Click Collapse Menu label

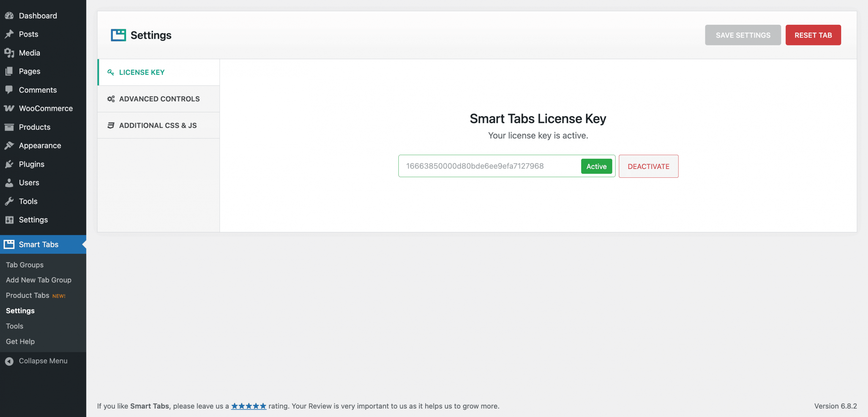[43, 361]
